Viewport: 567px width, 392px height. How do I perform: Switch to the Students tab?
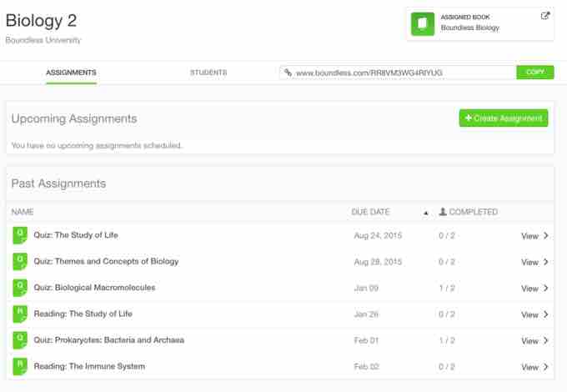click(208, 73)
